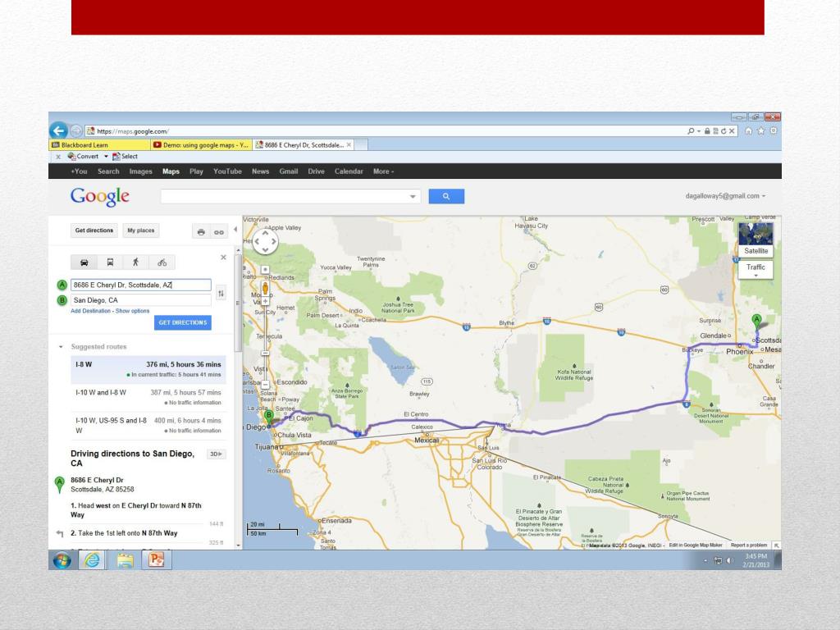Click the map zoom slider handle
Screen dimensions: 840x630
pos(265,353)
